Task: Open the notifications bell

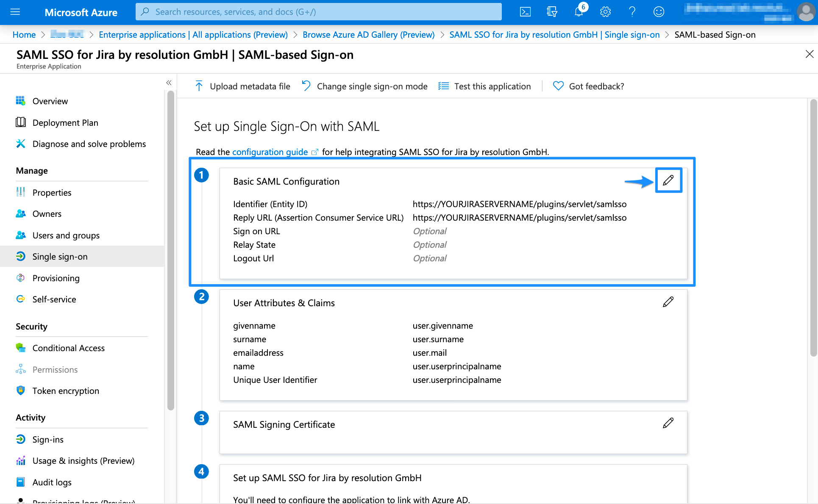Action: [579, 12]
